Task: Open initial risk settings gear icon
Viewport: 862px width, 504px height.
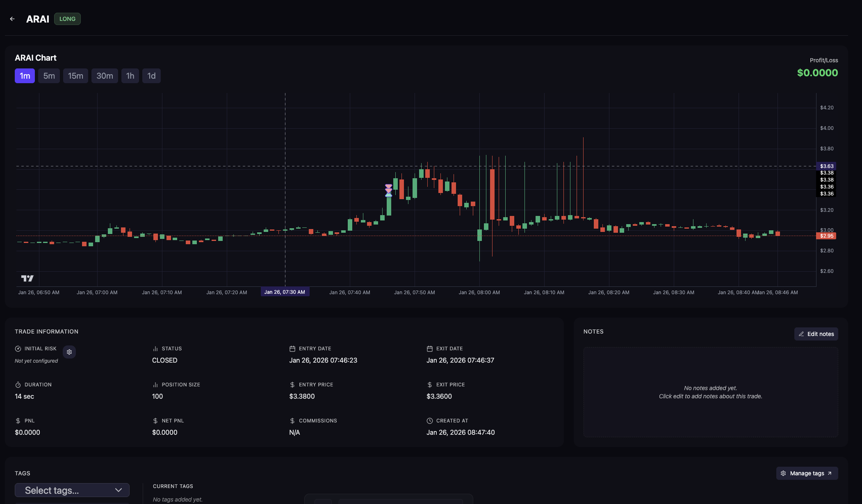Action: click(69, 352)
